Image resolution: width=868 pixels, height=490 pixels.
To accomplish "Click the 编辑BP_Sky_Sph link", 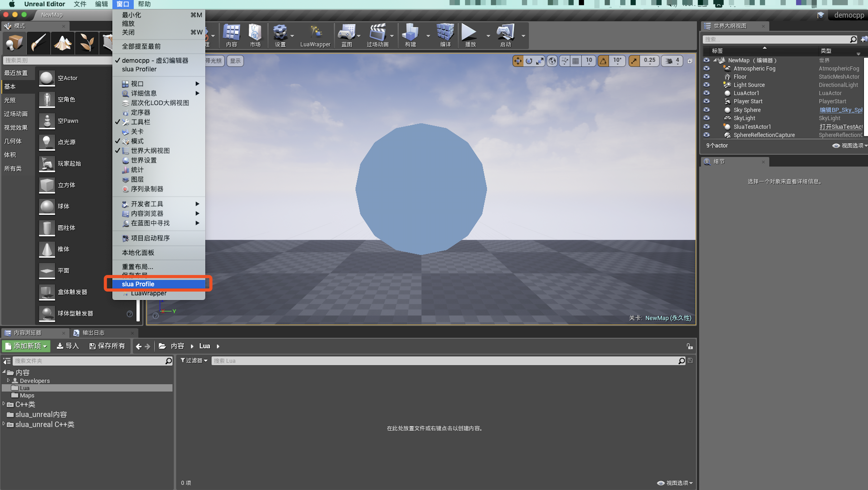I will [841, 110].
